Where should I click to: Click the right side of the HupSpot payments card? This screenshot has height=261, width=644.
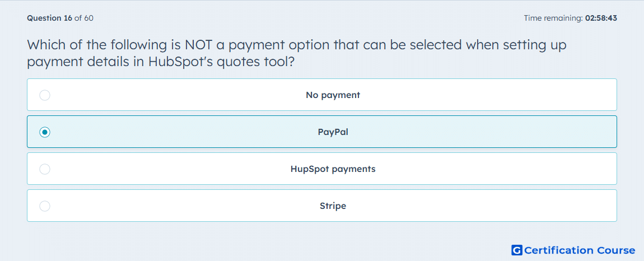click(x=534, y=169)
